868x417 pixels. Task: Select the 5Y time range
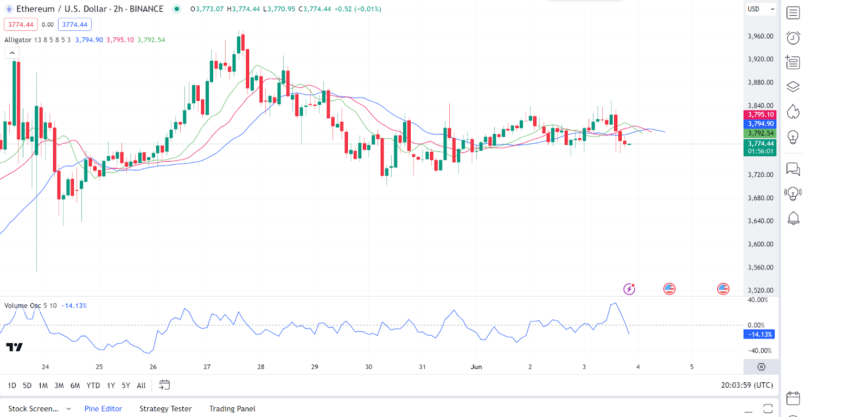coord(126,386)
